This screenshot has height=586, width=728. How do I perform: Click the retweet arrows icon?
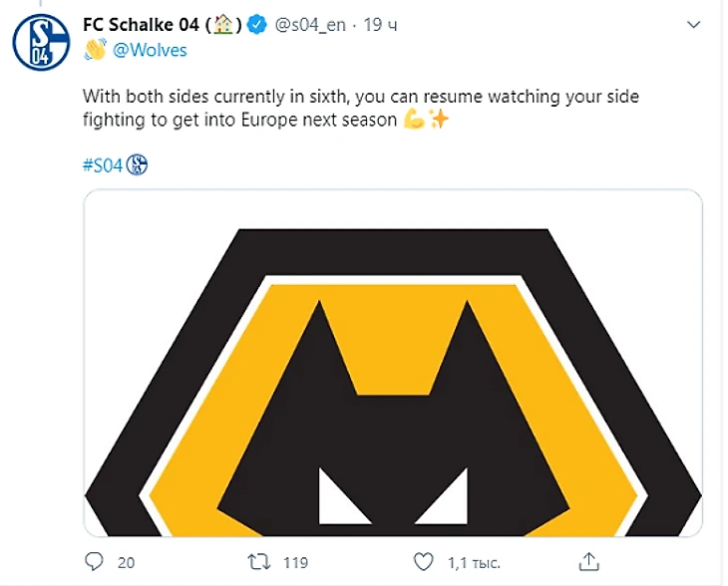click(x=258, y=562)
